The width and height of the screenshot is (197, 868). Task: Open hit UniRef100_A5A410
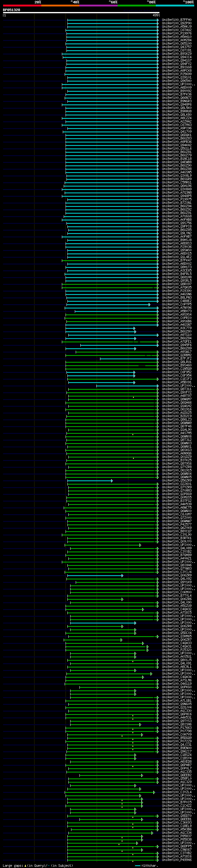pyautogui.click(x=176, y=37)
